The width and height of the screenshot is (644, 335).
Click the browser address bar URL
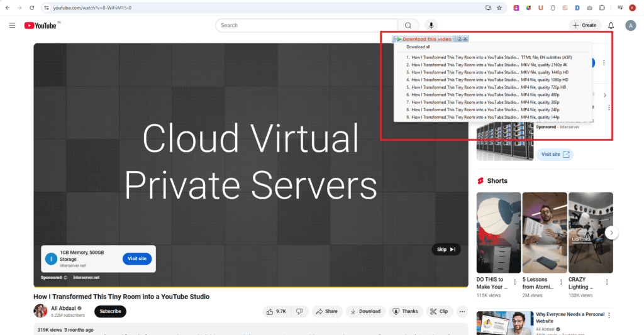pyautogui.click(x=92, y=8)
